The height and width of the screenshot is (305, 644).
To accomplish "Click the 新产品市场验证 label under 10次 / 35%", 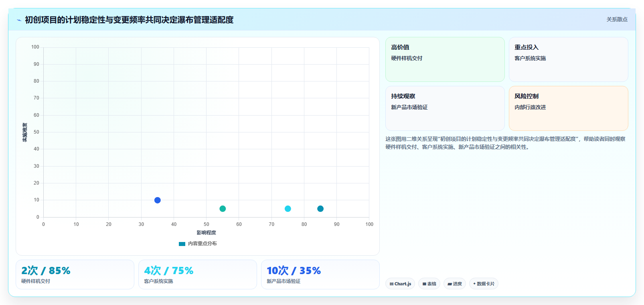I will [x=284, y=281].
